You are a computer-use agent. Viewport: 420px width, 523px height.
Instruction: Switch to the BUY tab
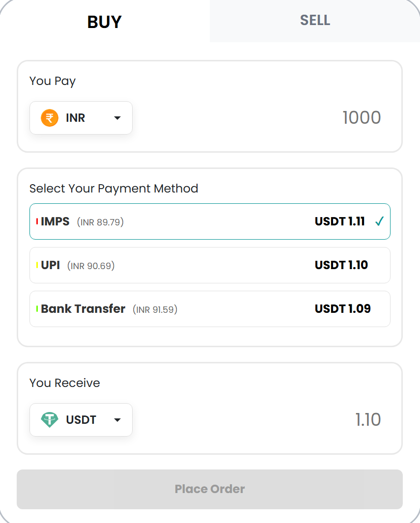tap(105, 22)
